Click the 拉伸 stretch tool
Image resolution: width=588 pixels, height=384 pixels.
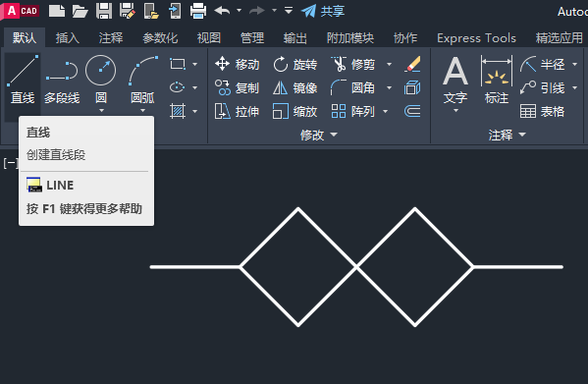[x=237, y=111]
